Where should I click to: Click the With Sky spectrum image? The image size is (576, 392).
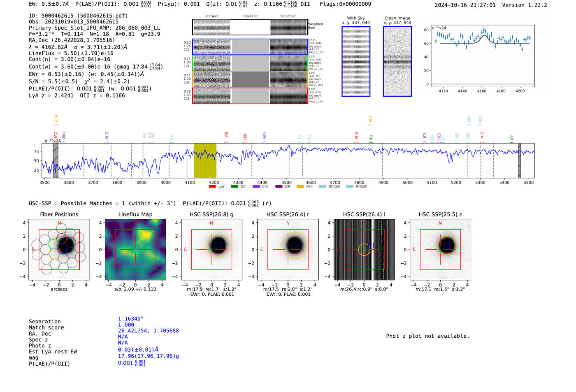[x=356, y=61]
